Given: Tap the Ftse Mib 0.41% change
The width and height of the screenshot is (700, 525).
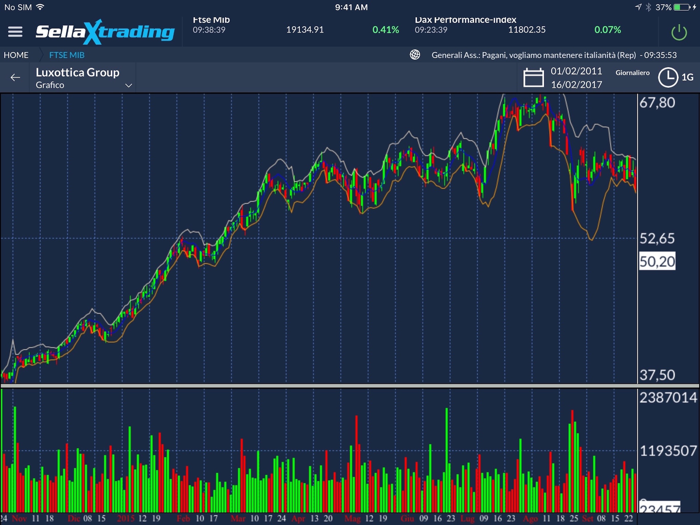Looking at the screenshot, I should [386, 29].
